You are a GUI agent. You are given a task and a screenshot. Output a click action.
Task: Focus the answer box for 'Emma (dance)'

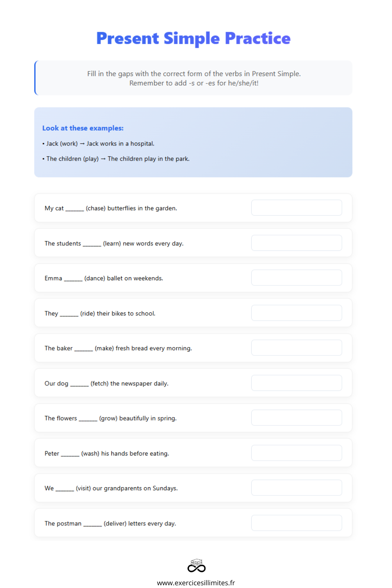[x=297, y=278]
